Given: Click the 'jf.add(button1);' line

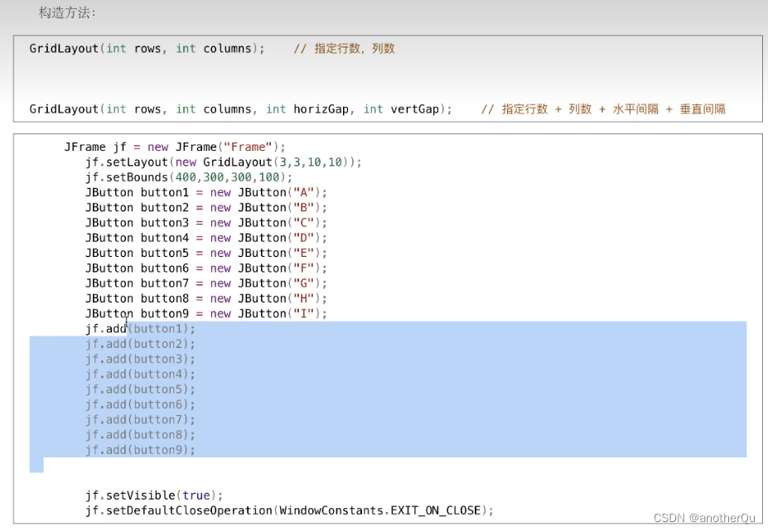Looking at the screenshot, I should [x=140, y=329].
